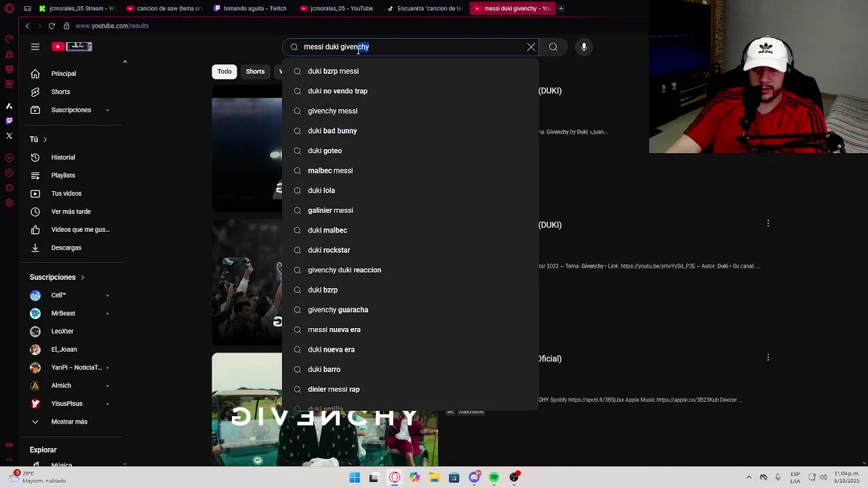Choose suggestion givenchy duki reaccion
Viewport: 868px width, 488px height.
click(411, 270)
